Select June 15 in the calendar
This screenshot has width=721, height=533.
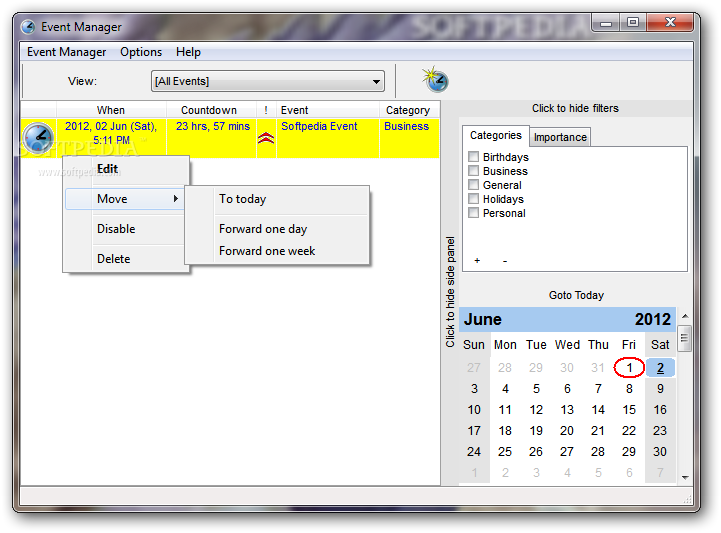click(x=629, y=410)
